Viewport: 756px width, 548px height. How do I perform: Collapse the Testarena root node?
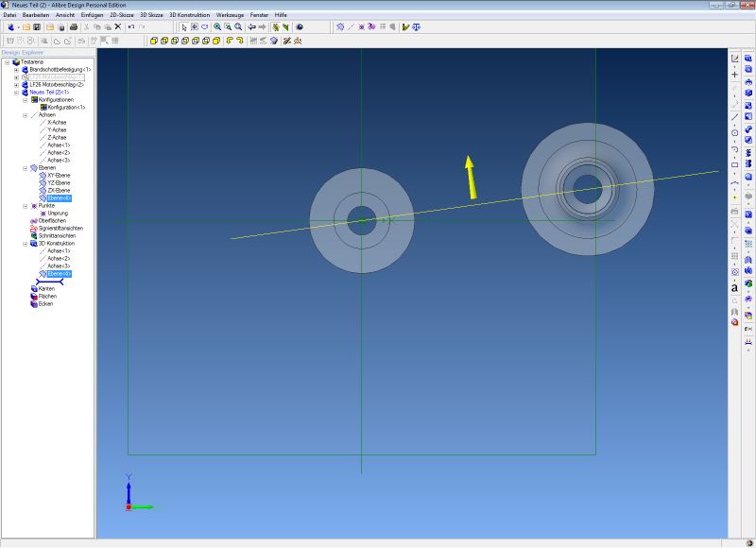click(8, 62)
